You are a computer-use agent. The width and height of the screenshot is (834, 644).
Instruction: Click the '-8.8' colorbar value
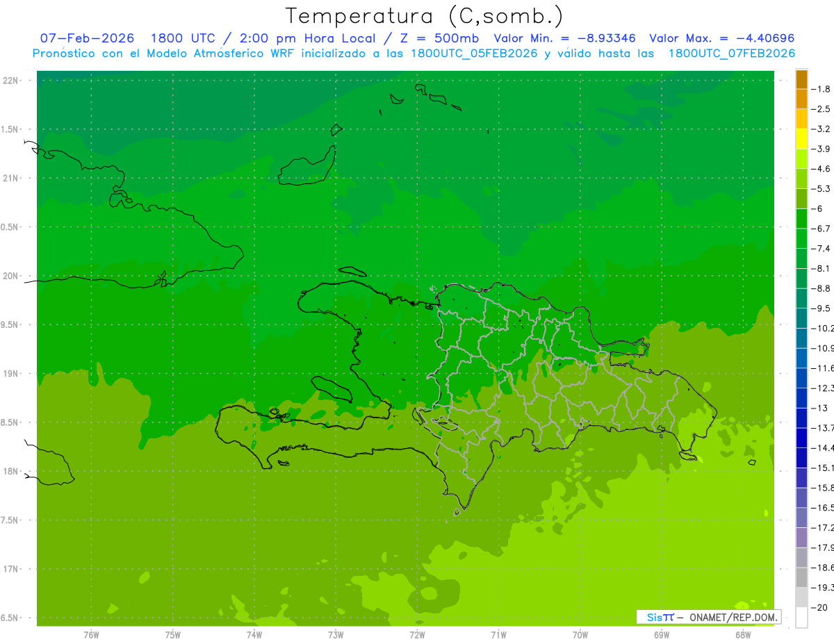tap(821, 288)
